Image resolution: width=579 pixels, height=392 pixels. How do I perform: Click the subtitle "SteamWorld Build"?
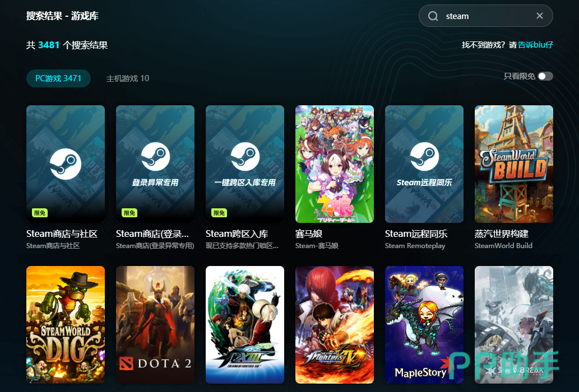pos(504,246)
